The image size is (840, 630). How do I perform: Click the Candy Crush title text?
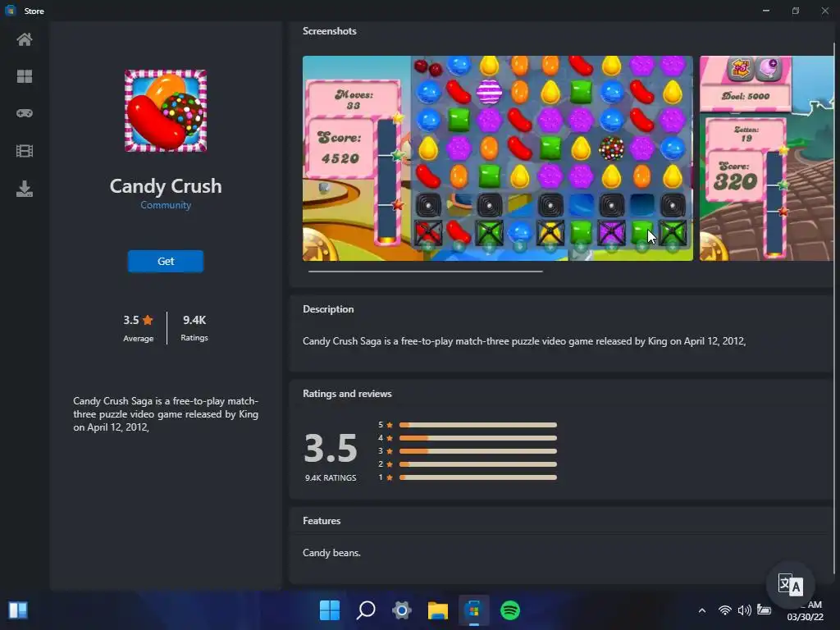(166, 186)
